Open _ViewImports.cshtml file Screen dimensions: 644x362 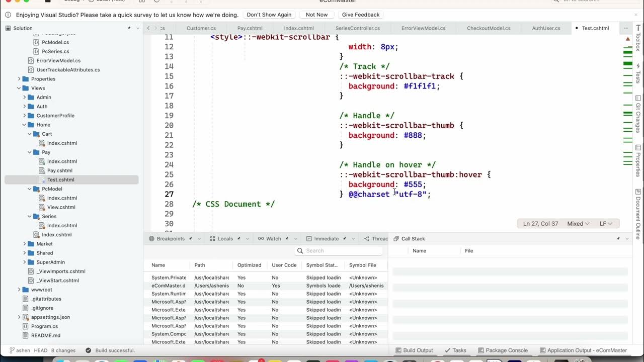coord(61,271)
